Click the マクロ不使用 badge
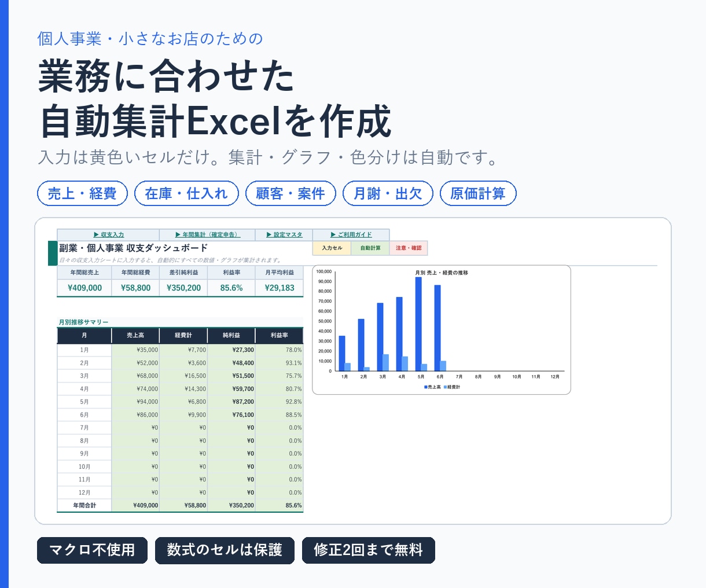The width and height of the screenshot is (706, 588). coord(92,550)
